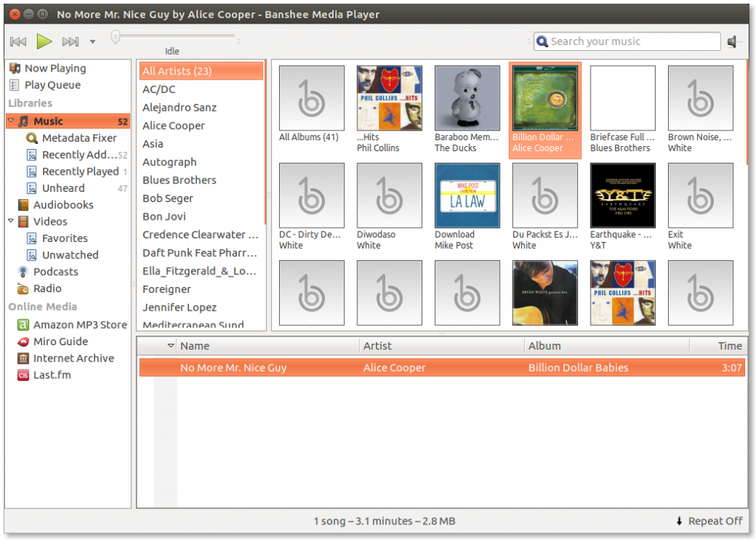Screen dimensions: 756x540
Task: Select Bryan White greatest hits cover
Action: 545,293
